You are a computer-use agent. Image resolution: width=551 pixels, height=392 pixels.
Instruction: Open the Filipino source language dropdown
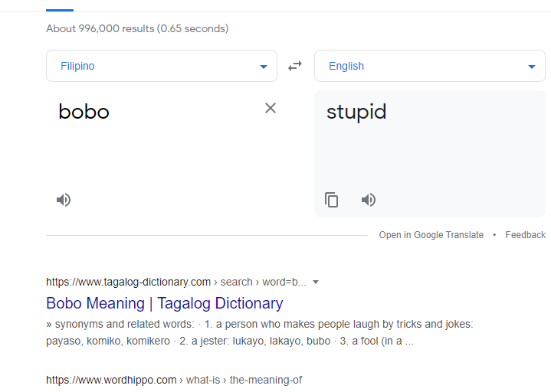tap(162, 66)
